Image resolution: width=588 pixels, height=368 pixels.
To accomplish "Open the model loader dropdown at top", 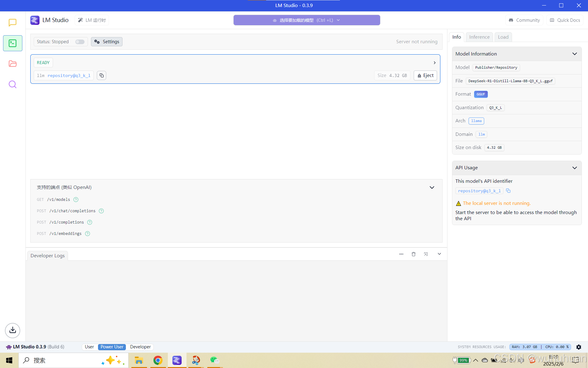I will pos(307,20).
